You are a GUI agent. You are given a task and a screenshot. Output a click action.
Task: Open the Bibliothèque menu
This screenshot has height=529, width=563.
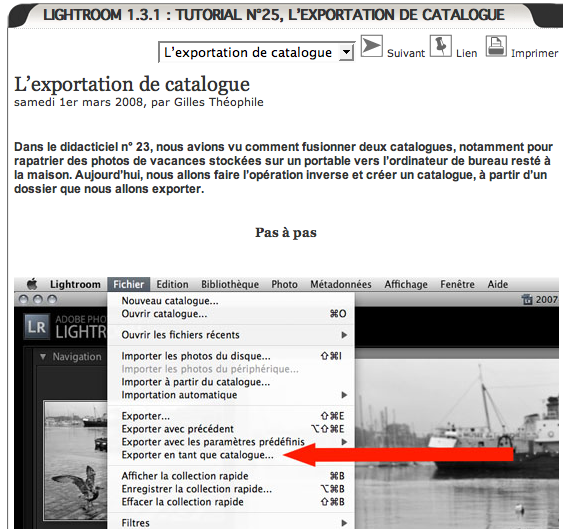pos(230,284)
